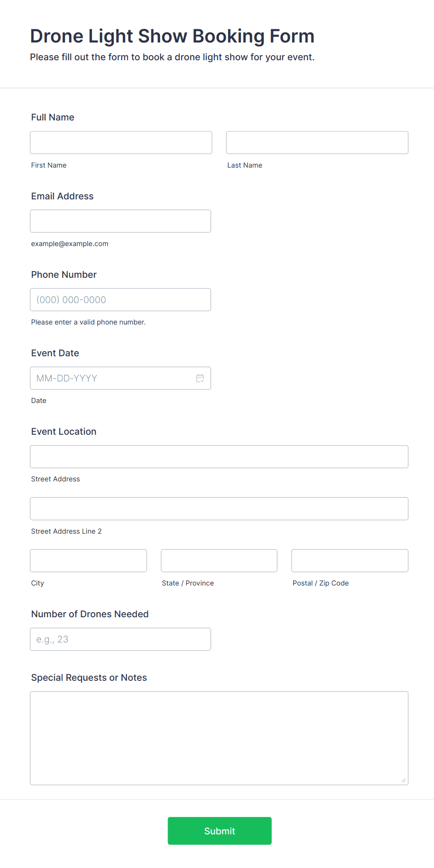Click the Drone Light Show Booking Form heading
The height and width of the screenshot is (868, 434).
coord(172,36)
